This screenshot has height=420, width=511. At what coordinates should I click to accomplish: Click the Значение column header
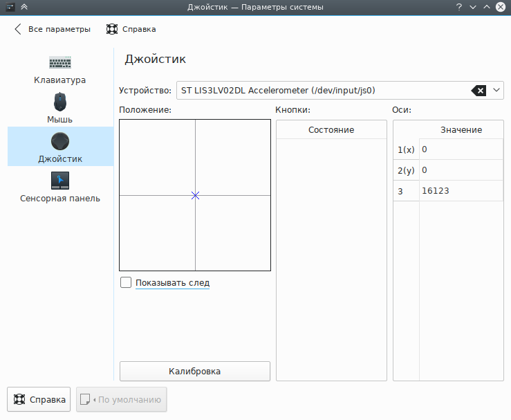(x=461, y=130)
